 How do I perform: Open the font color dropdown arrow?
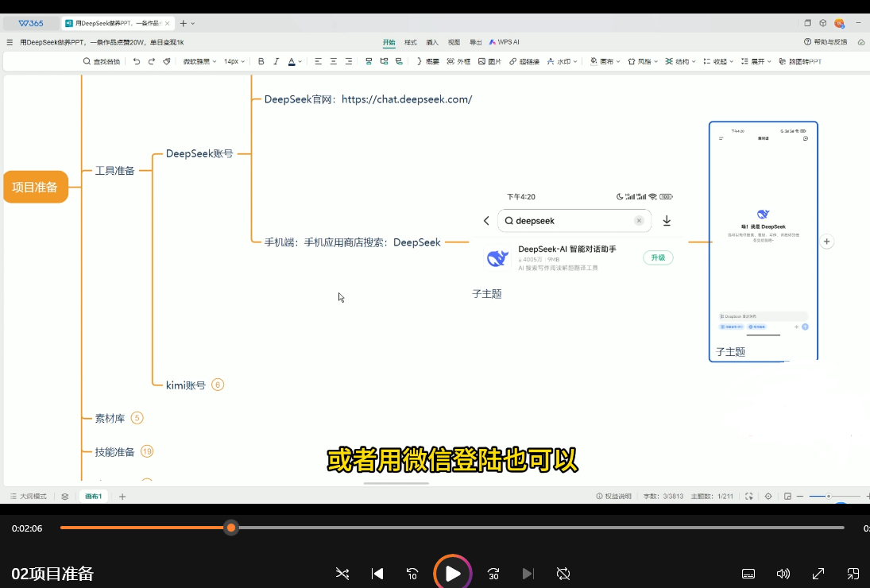tap(300, 61)
